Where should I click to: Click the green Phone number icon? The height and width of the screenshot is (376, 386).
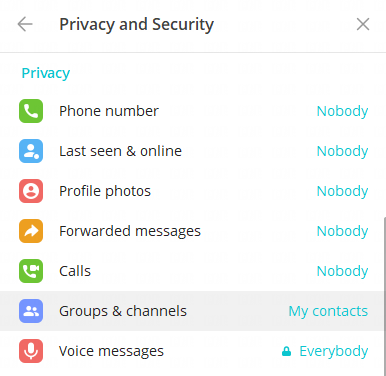pyautogui.click(x=31, y=111)
